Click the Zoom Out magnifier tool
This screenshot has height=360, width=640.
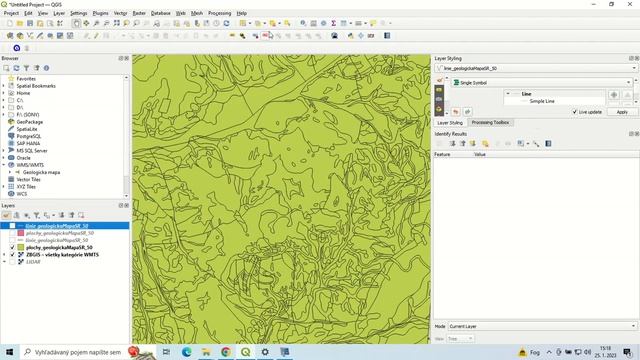[x=107, y=24]
